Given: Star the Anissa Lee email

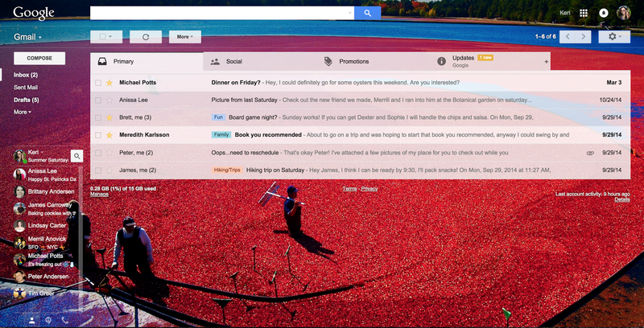Looking at the screenshot, I should coord(109,100).
